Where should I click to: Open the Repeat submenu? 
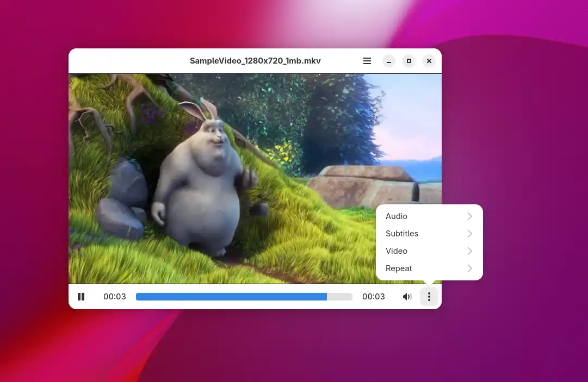[x=429, y=268]
